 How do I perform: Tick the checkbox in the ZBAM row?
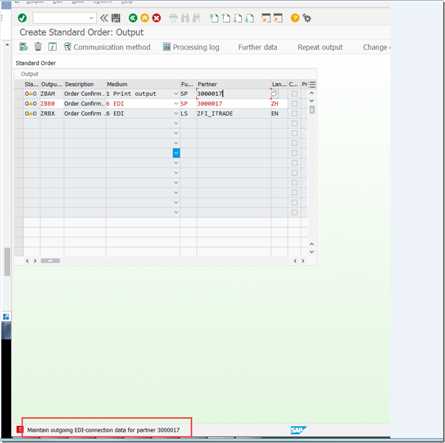coord(294,94)
